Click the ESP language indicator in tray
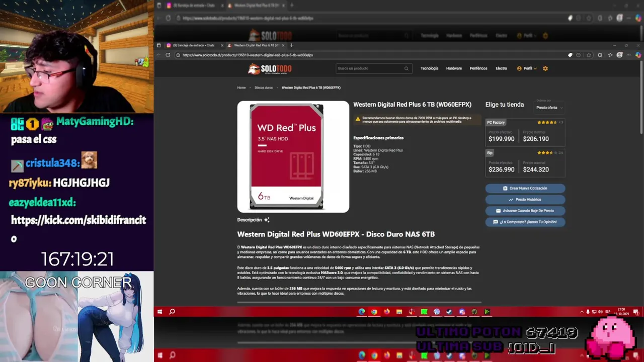 [608, 312]
